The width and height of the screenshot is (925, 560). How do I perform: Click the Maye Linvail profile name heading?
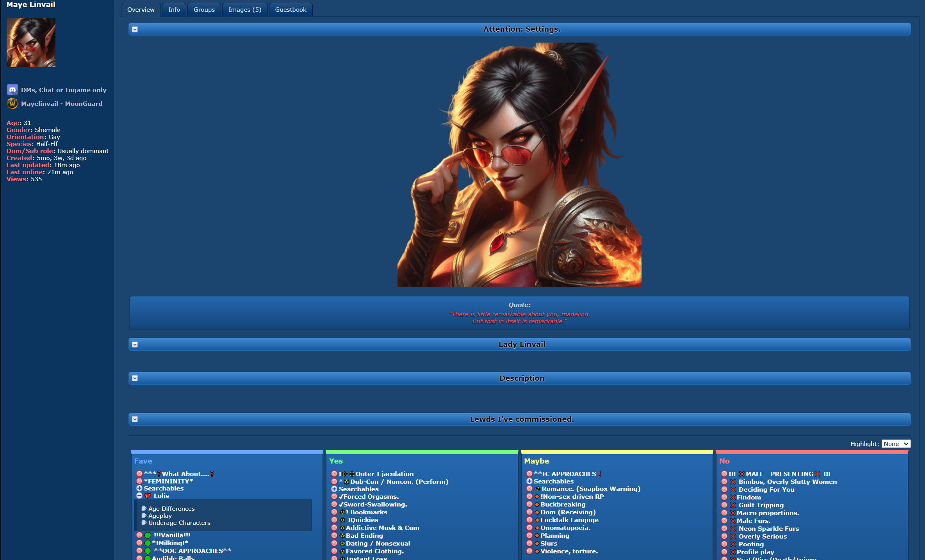point(31,5)
